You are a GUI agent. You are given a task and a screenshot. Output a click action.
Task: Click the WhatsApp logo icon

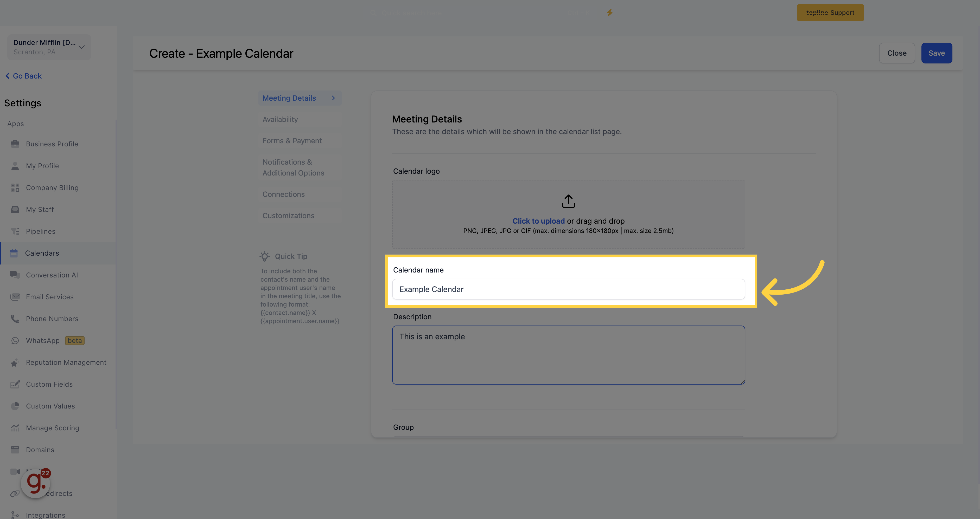(x=15, y=341)
